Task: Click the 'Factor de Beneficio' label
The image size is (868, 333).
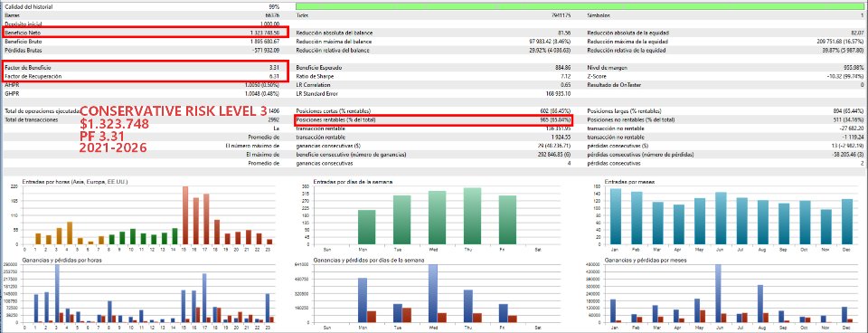Action: 28,67
